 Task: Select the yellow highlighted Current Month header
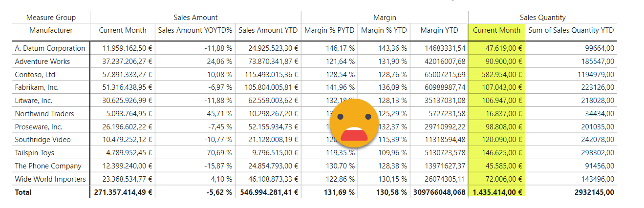(x=496, y=30)
